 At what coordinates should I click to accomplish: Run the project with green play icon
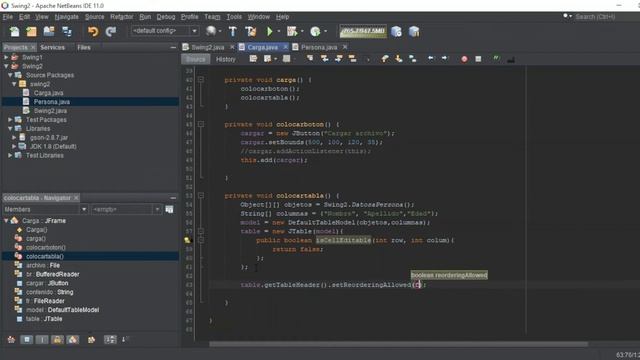269,31
